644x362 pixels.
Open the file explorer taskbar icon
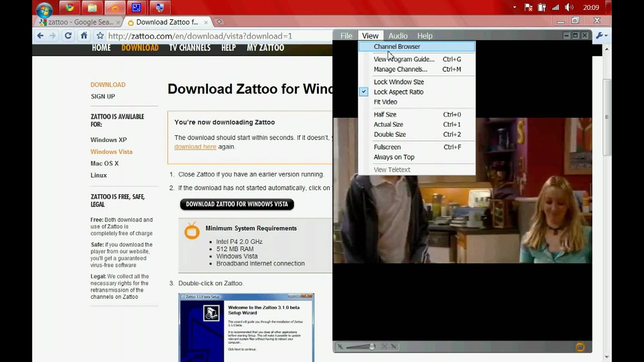[x=92, y=8]
